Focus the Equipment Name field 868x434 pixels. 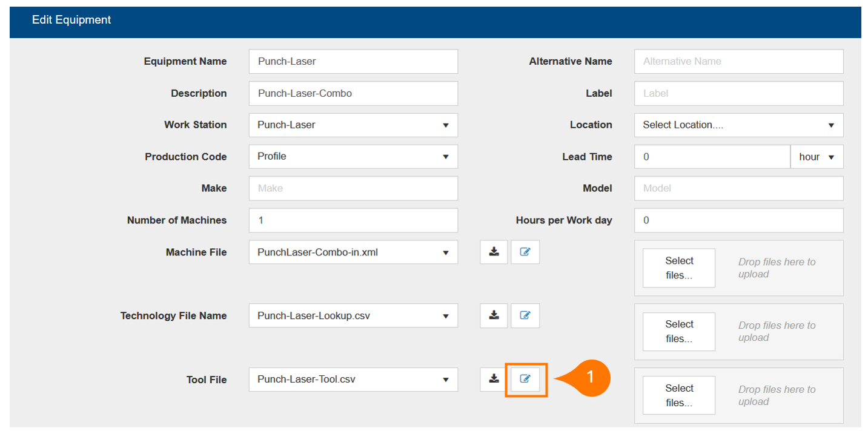pyautogui.click(x=353, y=62)
